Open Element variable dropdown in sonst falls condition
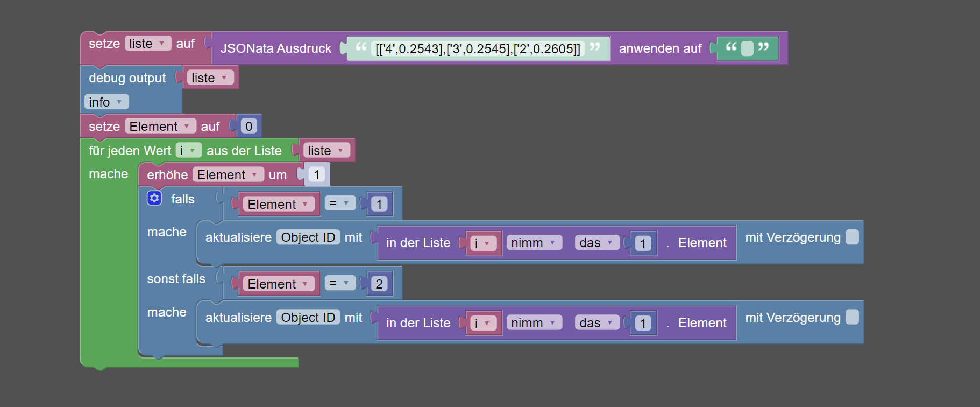 point(278,284)
